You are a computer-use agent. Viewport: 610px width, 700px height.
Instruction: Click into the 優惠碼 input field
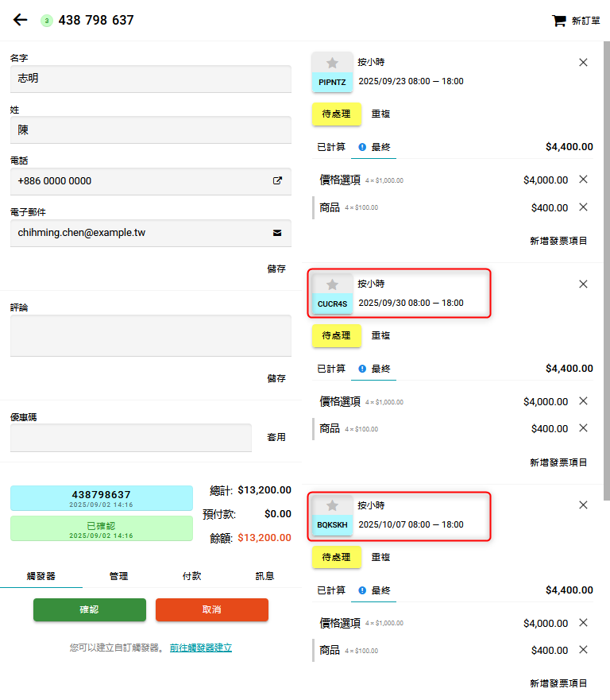pyautogui.click(x=131, y=438)
